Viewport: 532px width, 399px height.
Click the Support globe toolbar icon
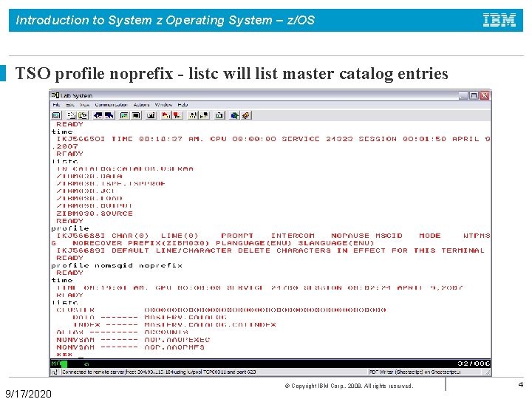(x=234, y=115)
